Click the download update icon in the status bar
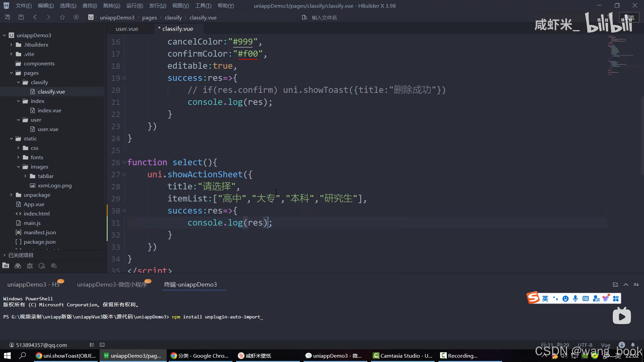This screenshot has height=362, width=644. [622, 345]
